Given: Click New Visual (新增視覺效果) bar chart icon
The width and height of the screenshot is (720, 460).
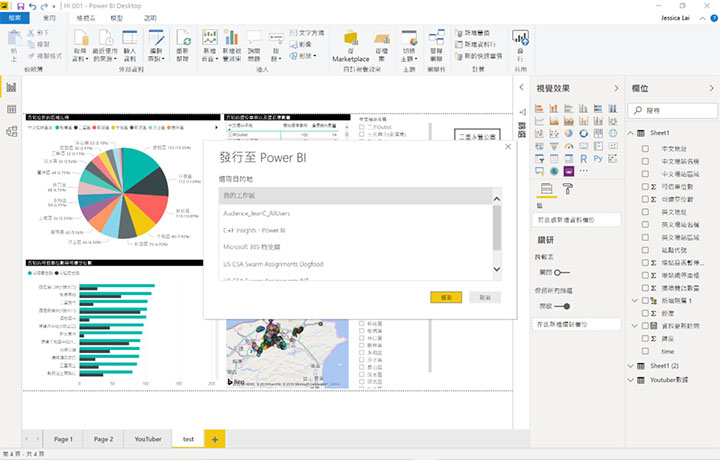Looking at the screenshot, I should coord(231,37).
